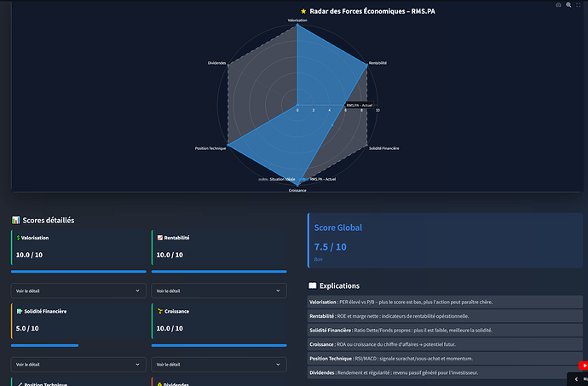Expand the Voir le détail dropdown under Valorisation
Image resolution: width=588 pixels, height=386 pixels.
(78, 291)
